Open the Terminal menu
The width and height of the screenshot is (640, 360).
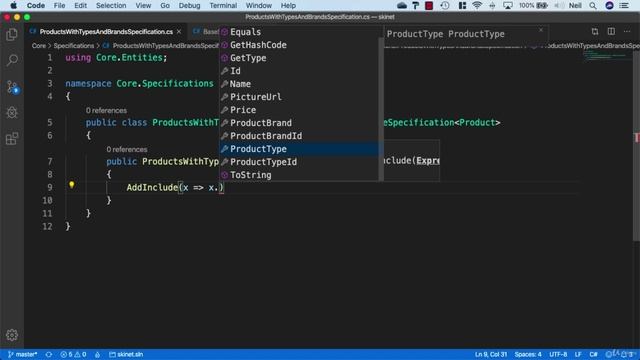(x=223, y=5)
